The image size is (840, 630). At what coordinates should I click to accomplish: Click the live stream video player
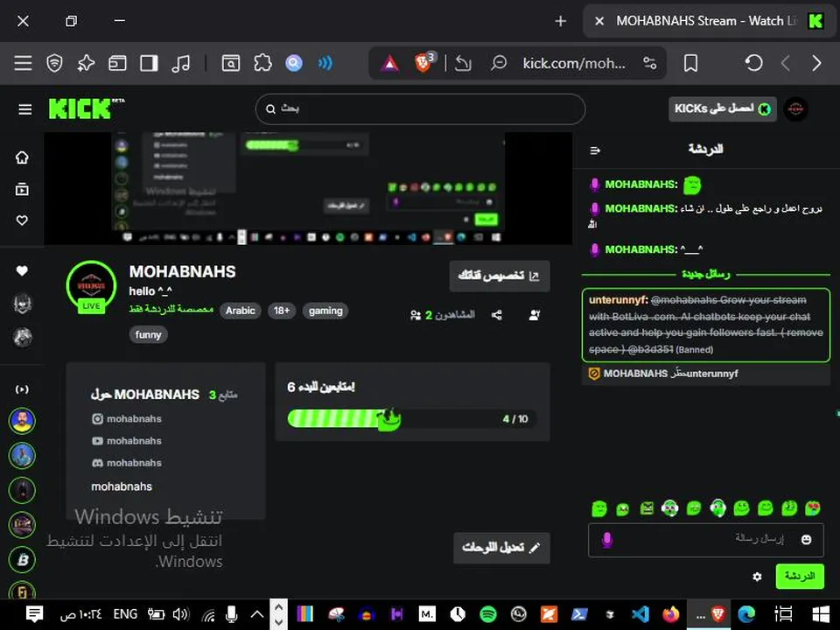point(308,189)
